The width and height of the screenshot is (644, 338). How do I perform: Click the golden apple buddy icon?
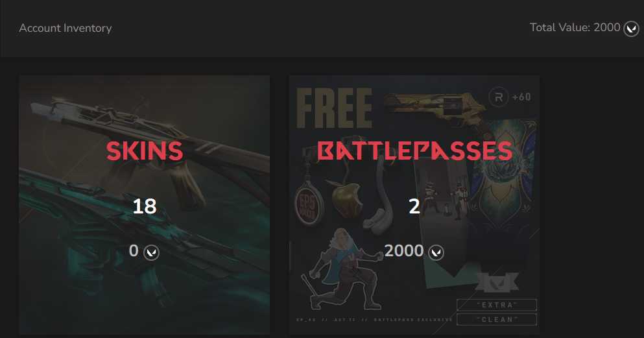[343, 200]
